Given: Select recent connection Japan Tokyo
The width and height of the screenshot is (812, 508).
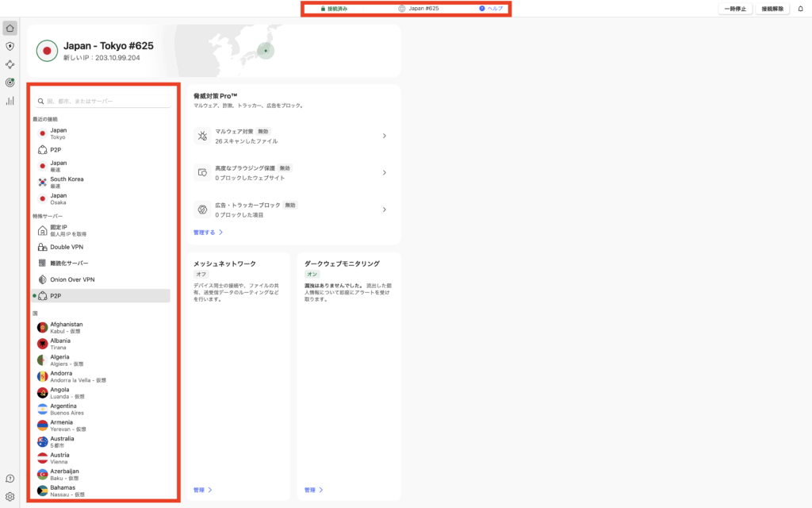Looking at the screenshot, I should point(101,133).
